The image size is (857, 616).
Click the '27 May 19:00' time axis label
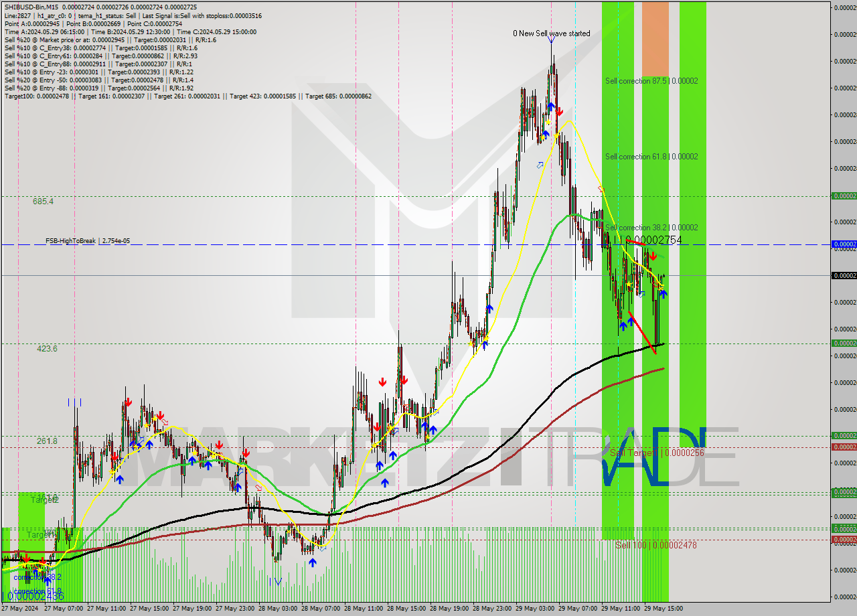pyautogui.click(x=191, y=609)
